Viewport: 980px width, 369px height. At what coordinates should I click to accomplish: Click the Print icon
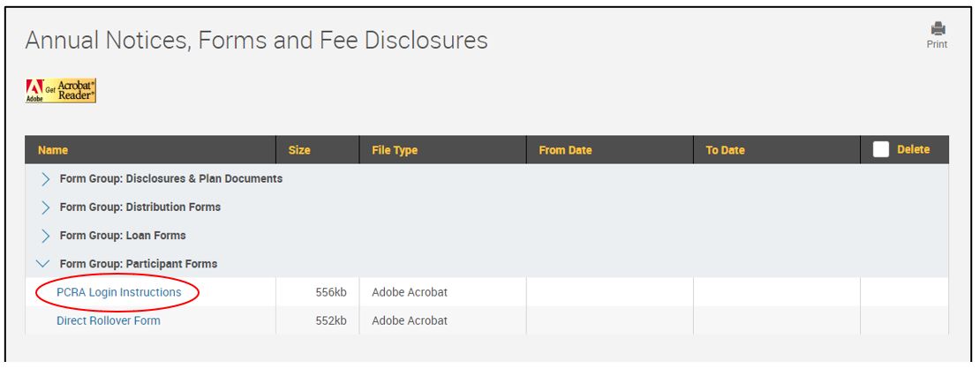click(937, 31)
